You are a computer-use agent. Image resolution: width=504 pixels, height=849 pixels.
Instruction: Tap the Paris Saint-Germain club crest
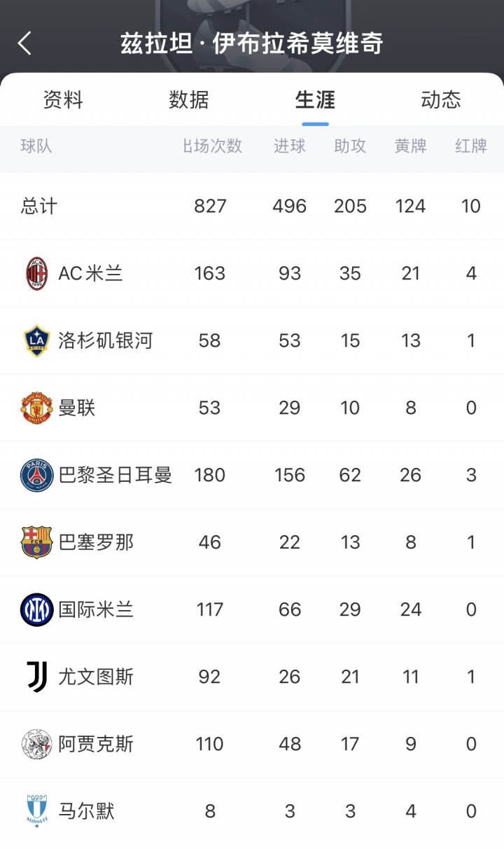36,475
